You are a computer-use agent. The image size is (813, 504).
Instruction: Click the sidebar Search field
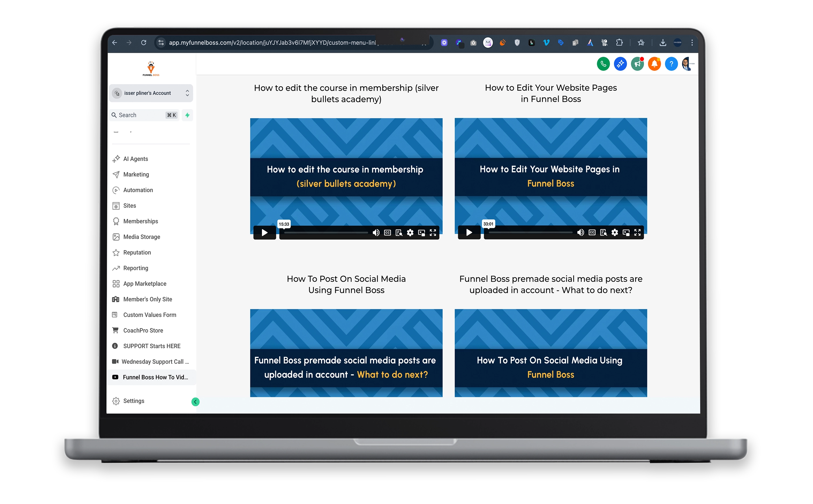coord(144,115)
